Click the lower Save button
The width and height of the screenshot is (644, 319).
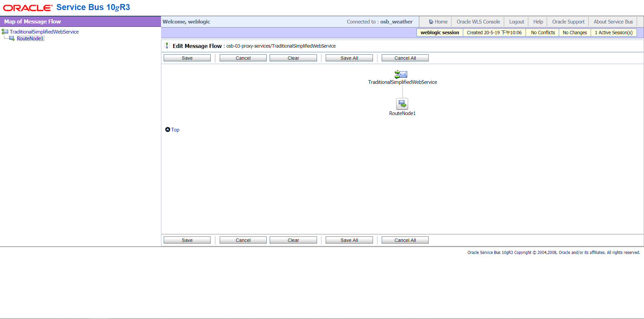pyautogui.click(x=187, y=240)
